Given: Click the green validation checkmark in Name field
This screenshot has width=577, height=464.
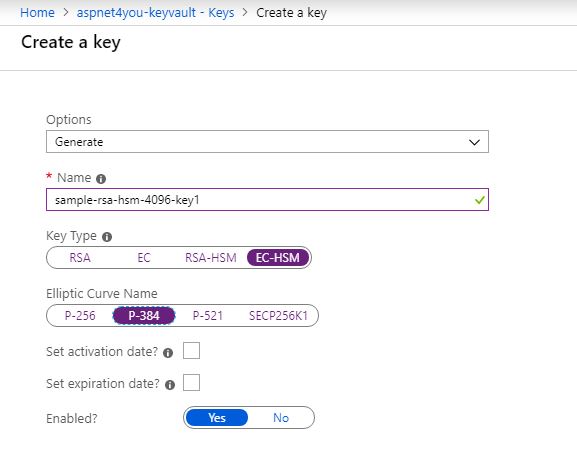Looking at the screenshot, I should coord(479,200).
